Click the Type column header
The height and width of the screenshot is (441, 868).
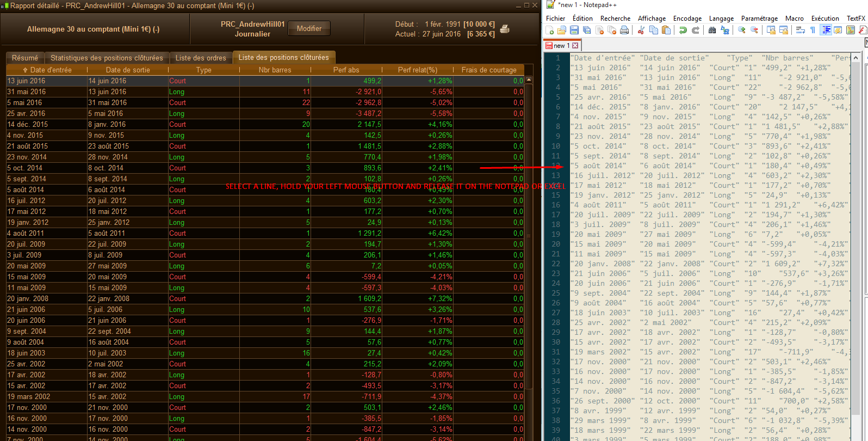pyautogui.click(x=204, y=70)
